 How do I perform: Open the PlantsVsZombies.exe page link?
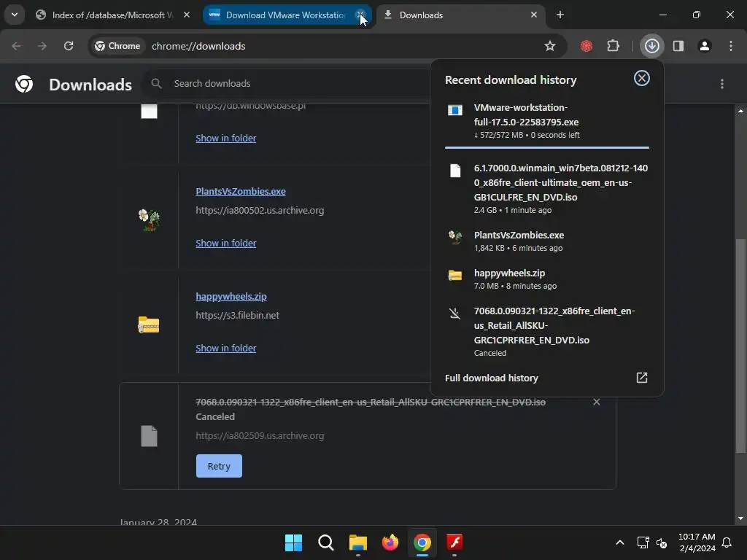click(241, 192)
